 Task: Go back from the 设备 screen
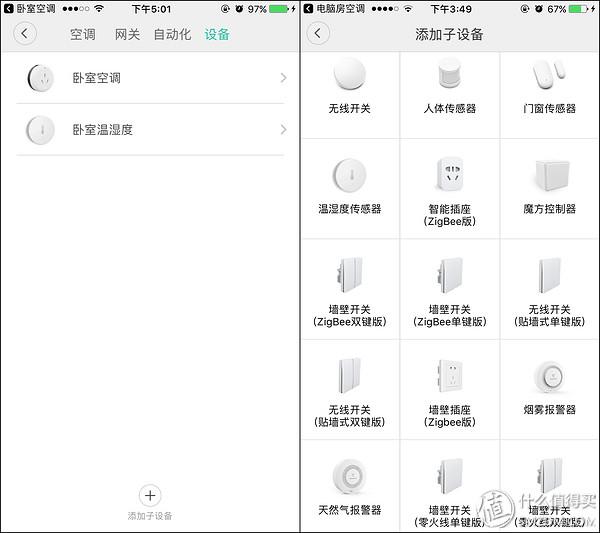25,34
